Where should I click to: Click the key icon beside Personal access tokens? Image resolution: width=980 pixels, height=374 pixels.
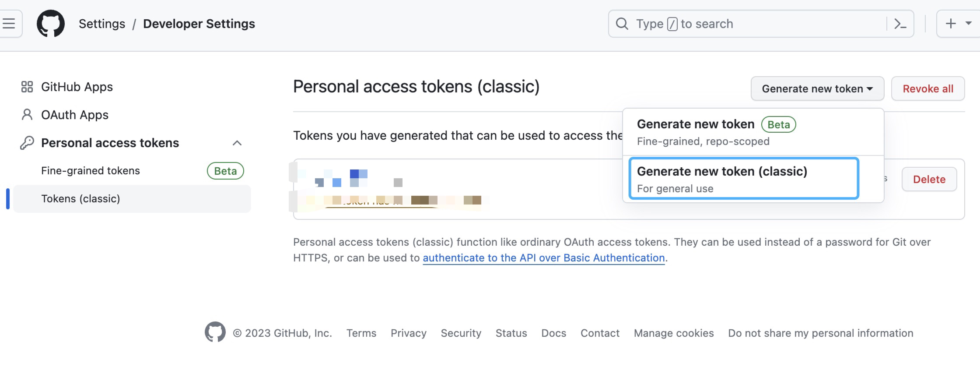27,143
